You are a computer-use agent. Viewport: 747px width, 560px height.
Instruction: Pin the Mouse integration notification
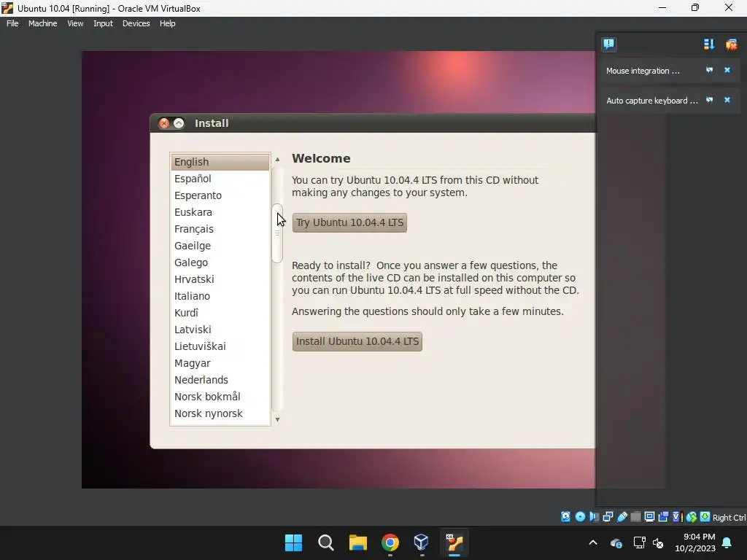709,70
